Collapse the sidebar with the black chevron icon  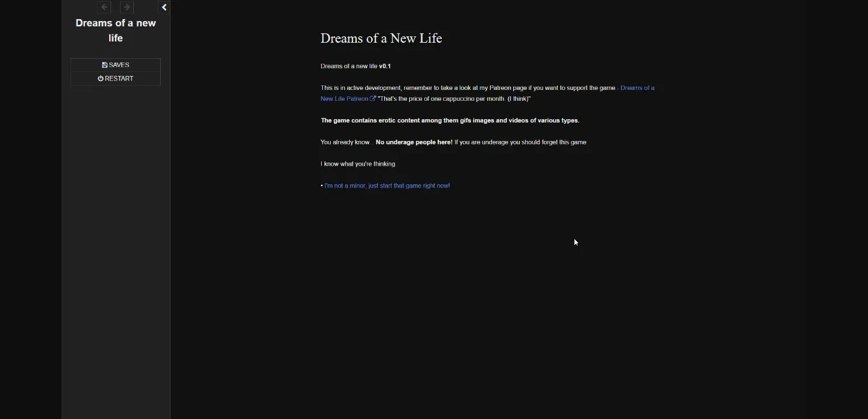click(164, 7)
